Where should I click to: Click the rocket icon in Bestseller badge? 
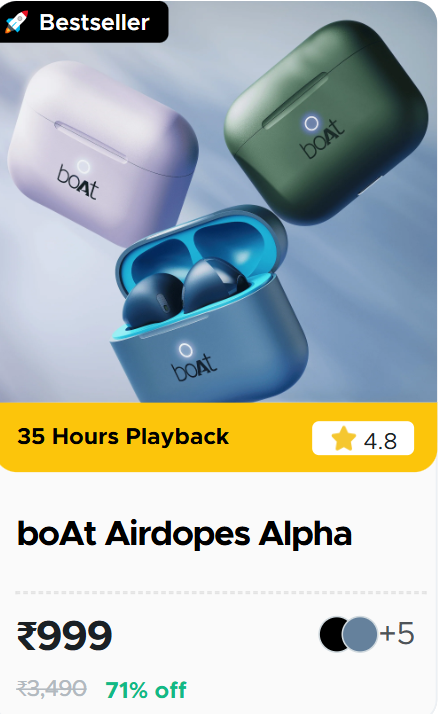(17, 21)
